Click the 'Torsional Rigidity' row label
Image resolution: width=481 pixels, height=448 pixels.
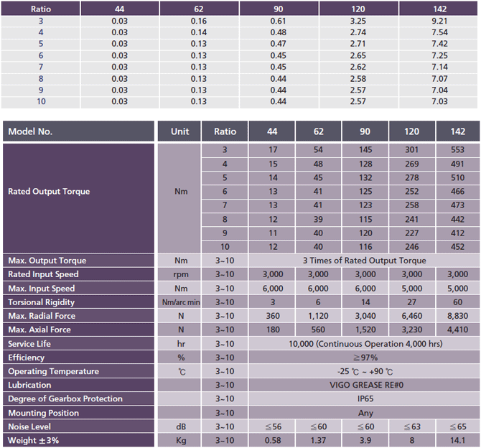point(78,302)
